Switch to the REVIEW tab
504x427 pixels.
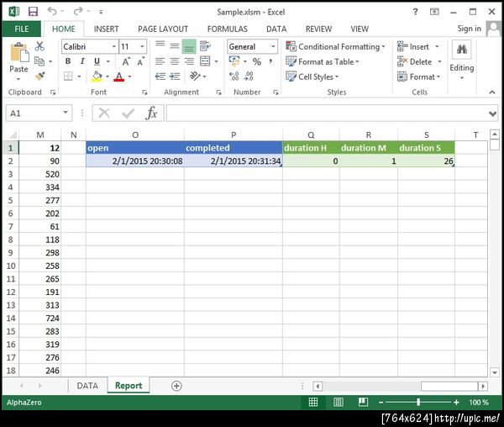318,29
